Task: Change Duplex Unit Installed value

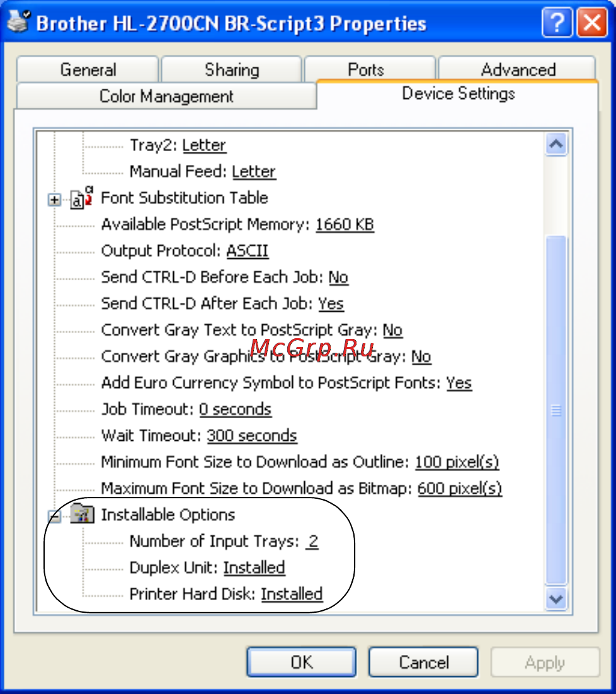Action: [x=254, y=567]
